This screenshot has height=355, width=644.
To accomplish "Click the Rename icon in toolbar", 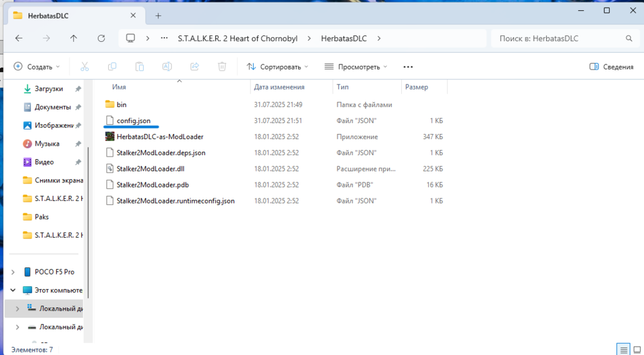I will pos(167,66).
